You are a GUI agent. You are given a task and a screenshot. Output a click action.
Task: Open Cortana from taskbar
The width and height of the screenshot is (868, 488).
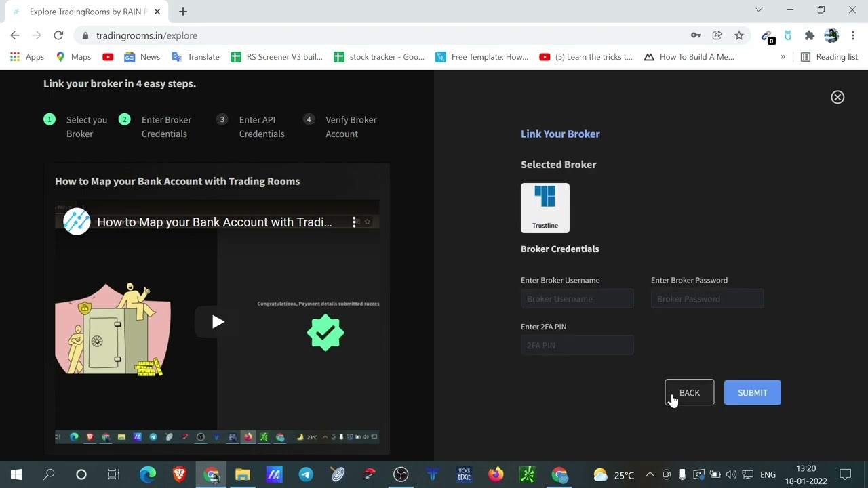pos(81,474)
